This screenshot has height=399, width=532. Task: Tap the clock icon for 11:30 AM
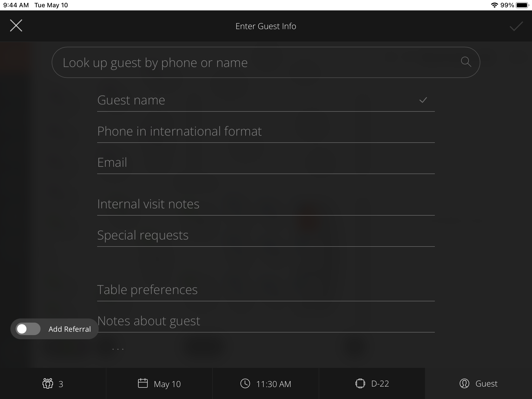(x=245, y=383)
